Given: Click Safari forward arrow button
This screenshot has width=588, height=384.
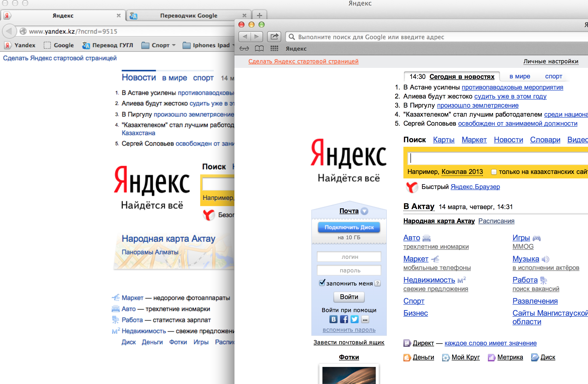Looking at the screenshot, I should click(x=257, y=37).
